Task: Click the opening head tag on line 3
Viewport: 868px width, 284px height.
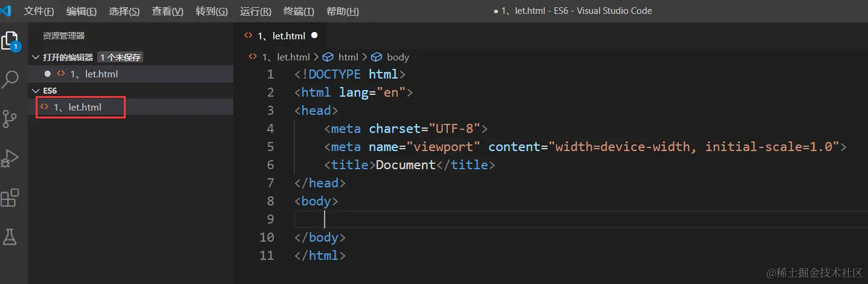Action: (316, 111)
